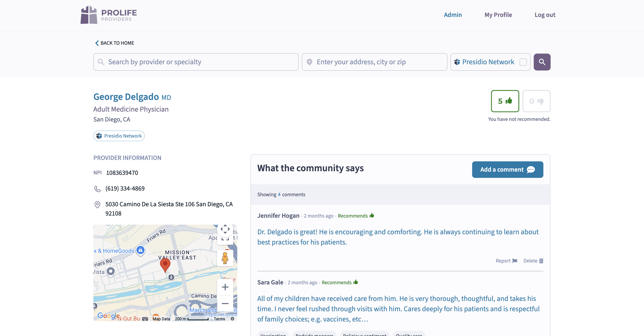Click the transit stop marker on map
This screenshot has width=644, height=336.
tap(171, 277)
